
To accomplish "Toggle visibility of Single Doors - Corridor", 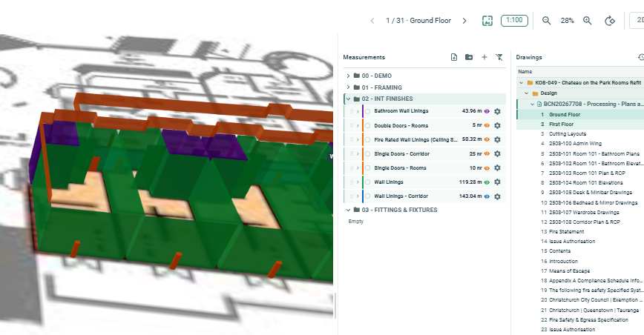I will coord(487,153).
